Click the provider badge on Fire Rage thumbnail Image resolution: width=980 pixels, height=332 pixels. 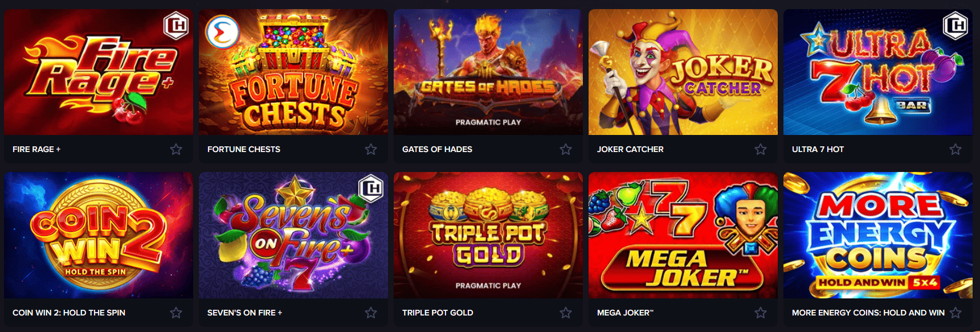click(176, 26)
